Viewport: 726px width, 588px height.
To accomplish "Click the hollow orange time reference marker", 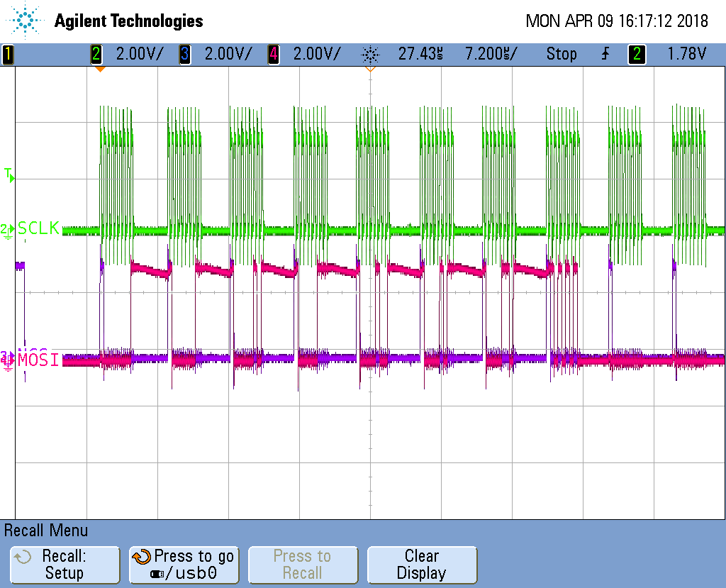I will coord(370,69).
